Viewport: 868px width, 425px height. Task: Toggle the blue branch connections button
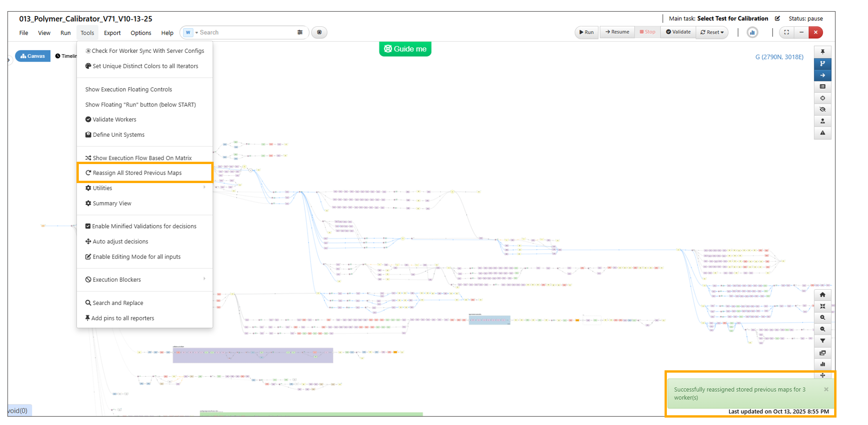click(x=822, y=63)
